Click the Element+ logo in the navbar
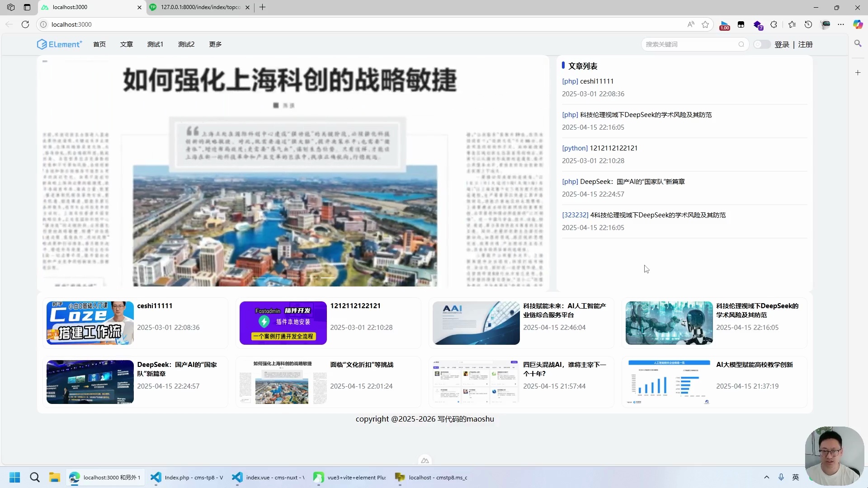 coord(59,44)
